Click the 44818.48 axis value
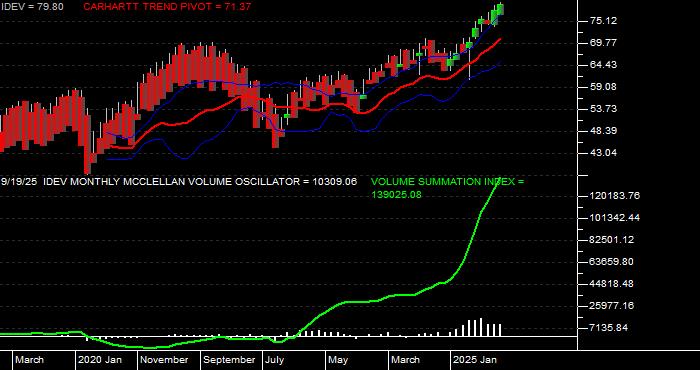The image size is (700, 370). [x=612, y=284]
